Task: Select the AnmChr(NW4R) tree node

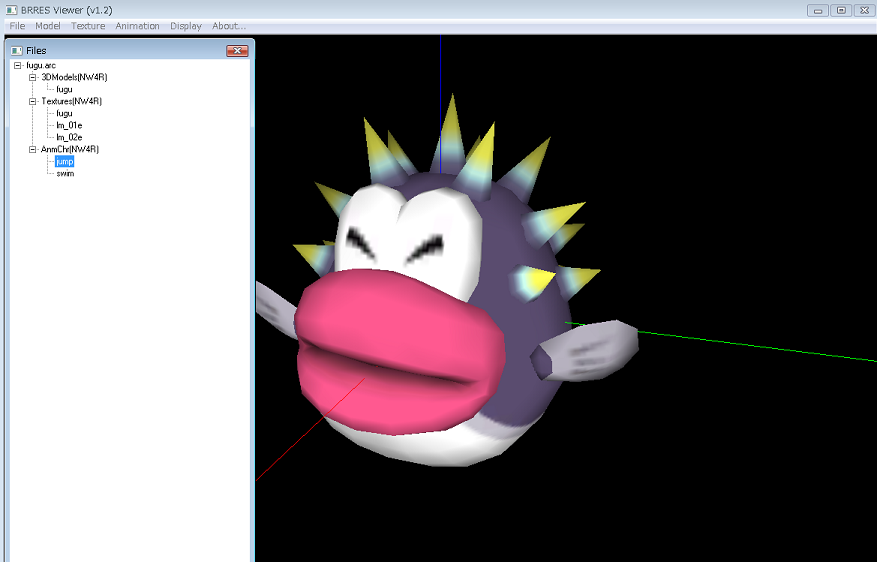Action: click(x=69, y=149)
